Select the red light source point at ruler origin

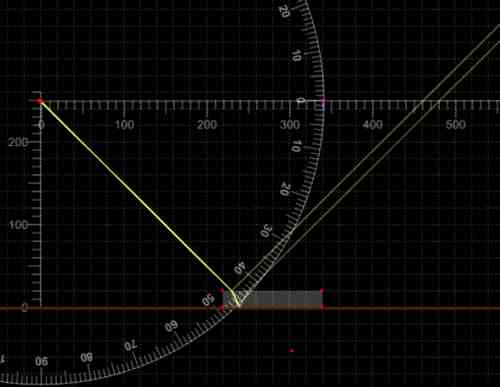(x=40, y=101)
